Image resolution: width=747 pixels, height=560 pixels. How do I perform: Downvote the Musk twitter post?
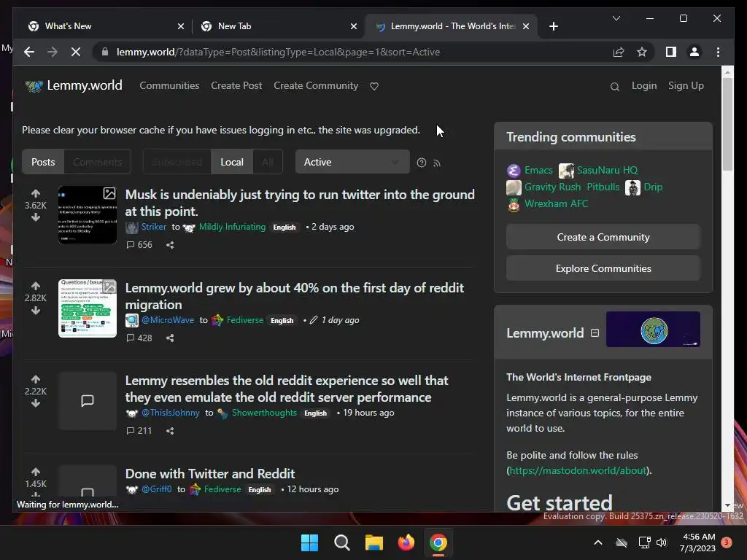coord(36,217)
